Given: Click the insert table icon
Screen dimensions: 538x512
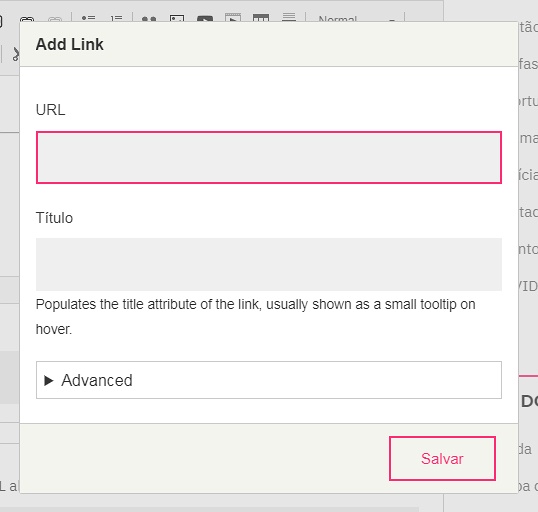Looking at the screenshot, I should coord(261,18).
